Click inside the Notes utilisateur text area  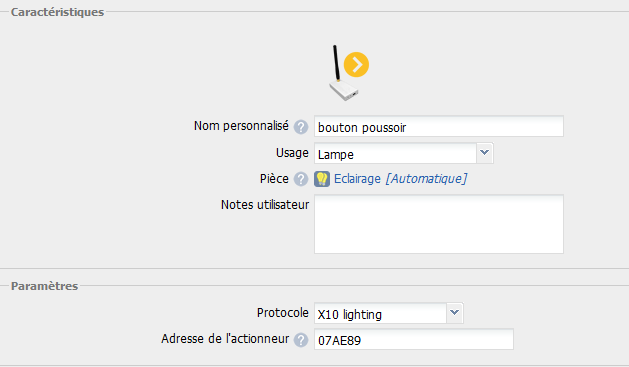click(x=439, y=224)
